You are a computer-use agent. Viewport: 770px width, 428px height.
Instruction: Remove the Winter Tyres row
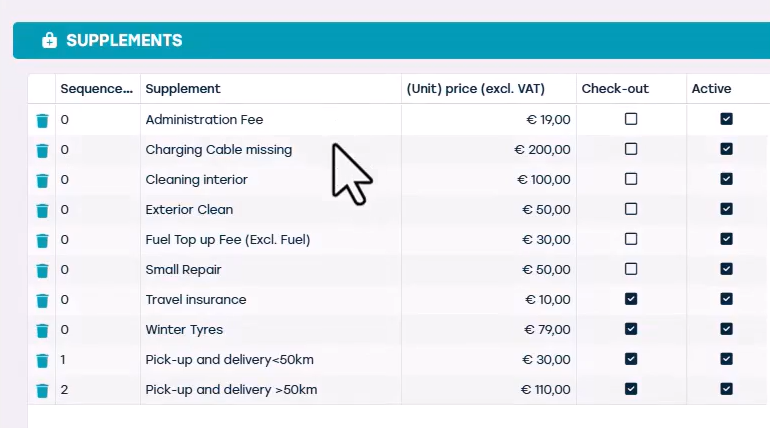click(x=42, y=330)
